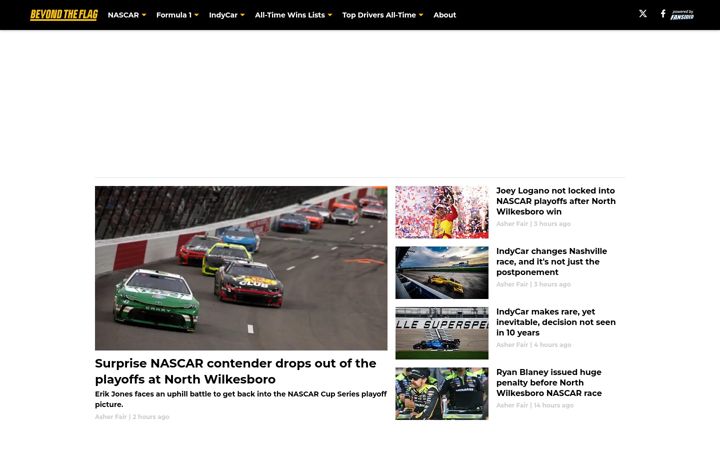Click the Erik Jones uphill battle summary text

[x=241, y=399]
